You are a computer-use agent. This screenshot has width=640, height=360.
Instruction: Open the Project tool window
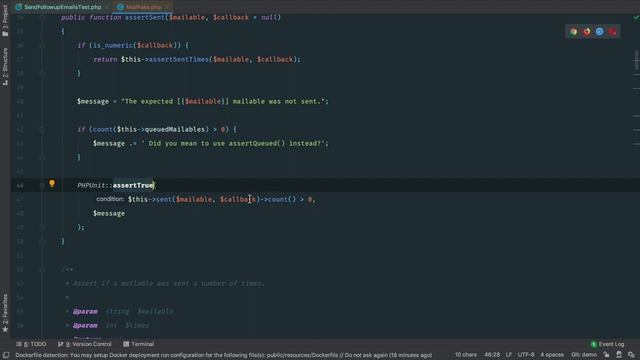click(x=5, y=20)
